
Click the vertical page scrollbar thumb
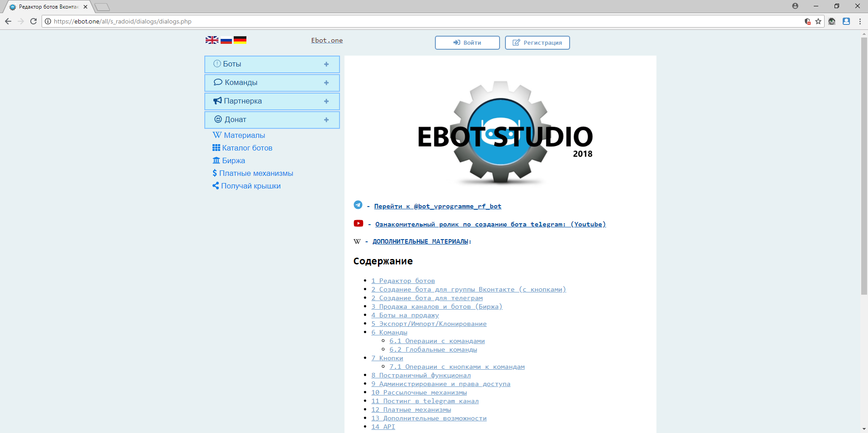coord(864,166)
